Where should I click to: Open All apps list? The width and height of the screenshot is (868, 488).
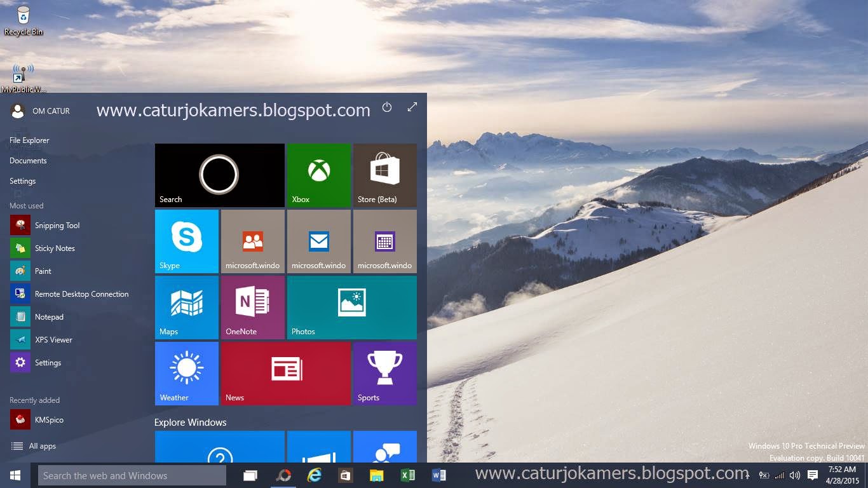[34, 446]
